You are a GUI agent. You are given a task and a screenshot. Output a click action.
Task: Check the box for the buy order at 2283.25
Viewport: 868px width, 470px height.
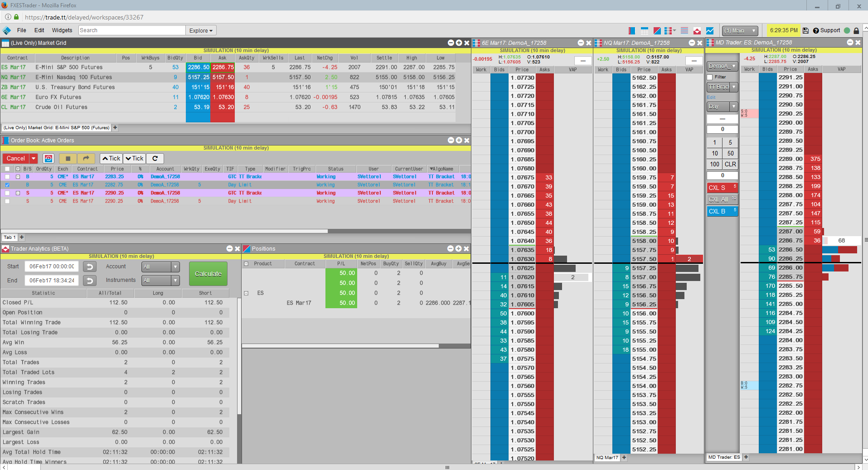pyautogui.click(x=7, y=177)
